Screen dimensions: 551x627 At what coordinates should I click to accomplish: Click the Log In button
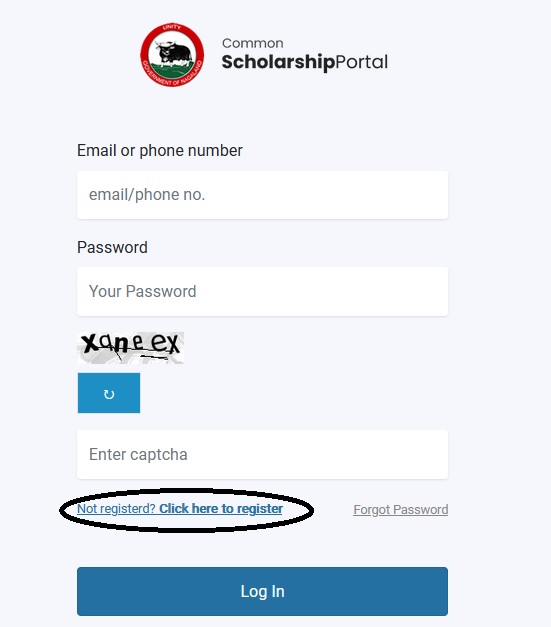point(262,591)
